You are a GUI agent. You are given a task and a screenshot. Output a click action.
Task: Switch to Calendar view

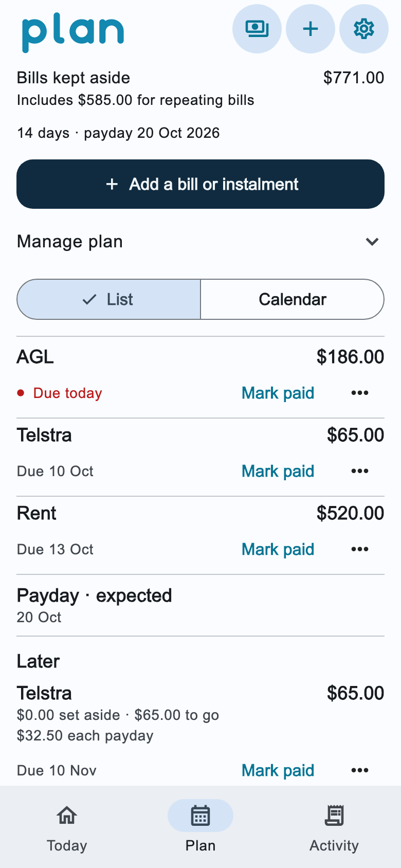[293, 299]
